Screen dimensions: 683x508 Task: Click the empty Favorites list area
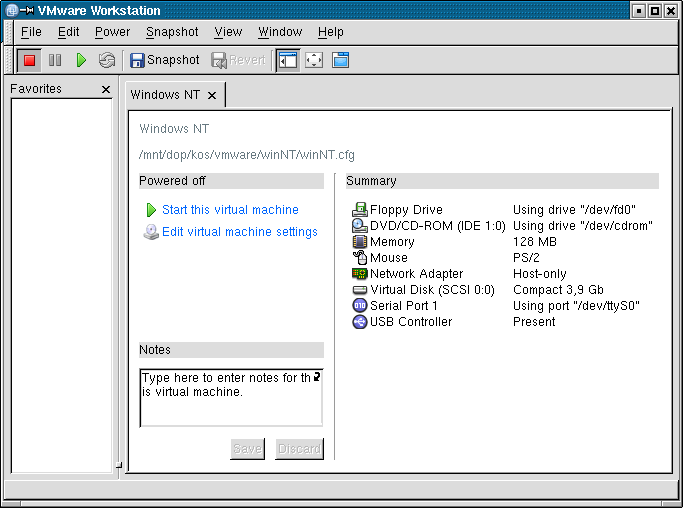click(x=61, y=285)
